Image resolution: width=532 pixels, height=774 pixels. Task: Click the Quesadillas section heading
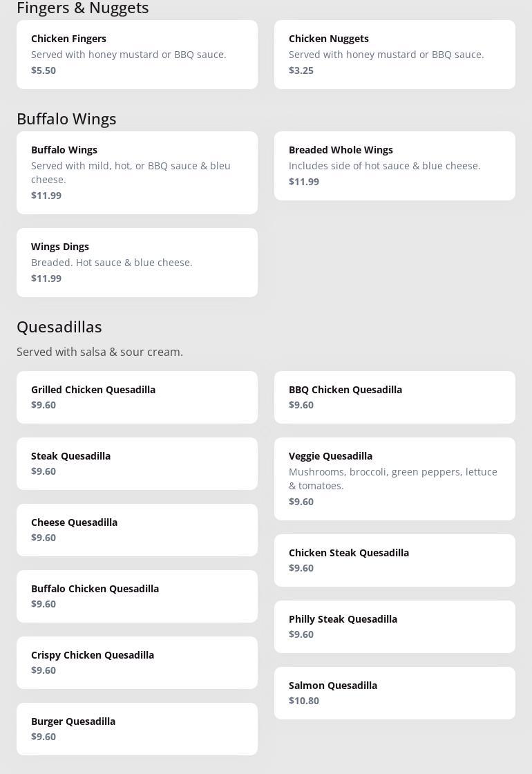point(59,327)
